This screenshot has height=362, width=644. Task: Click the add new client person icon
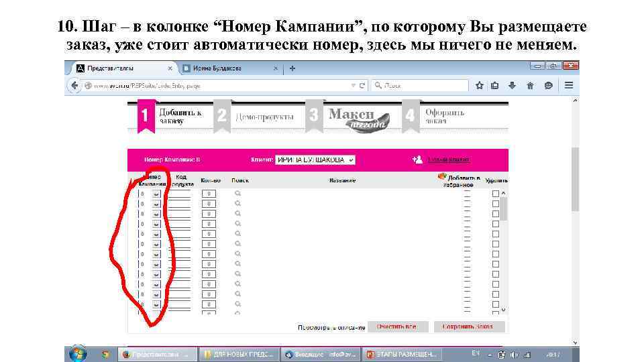(x=417, y=160)
